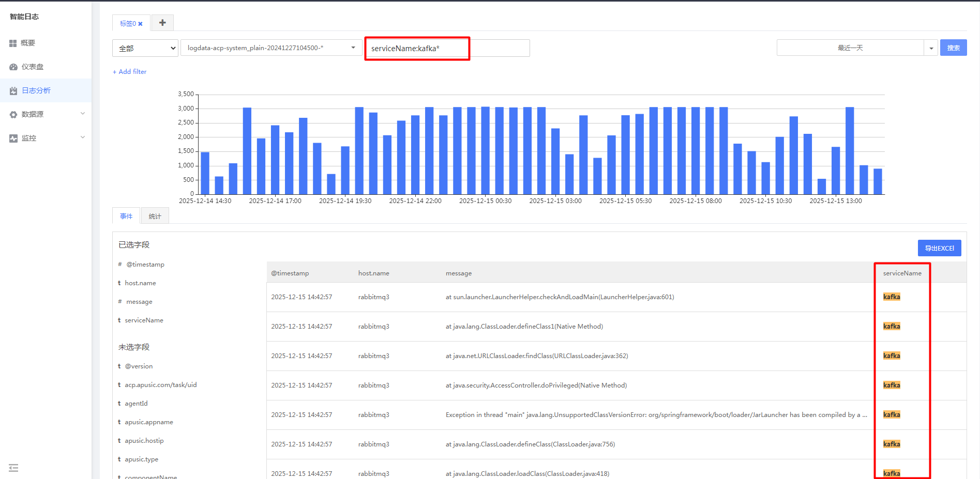Image resolution: width=980 pixels, height=479 pixels.
Task: Click kafka value in UnsupportedClassVersionError row
Action: coord(892,415)
